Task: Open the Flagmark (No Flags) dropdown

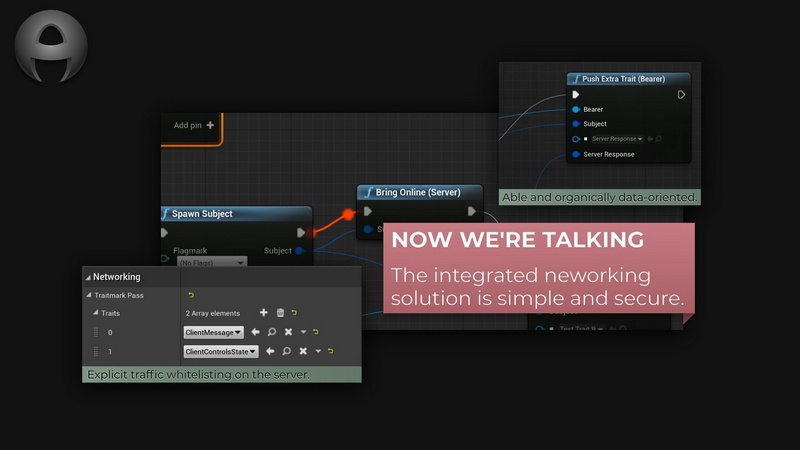Action: [x=212, y=263]
